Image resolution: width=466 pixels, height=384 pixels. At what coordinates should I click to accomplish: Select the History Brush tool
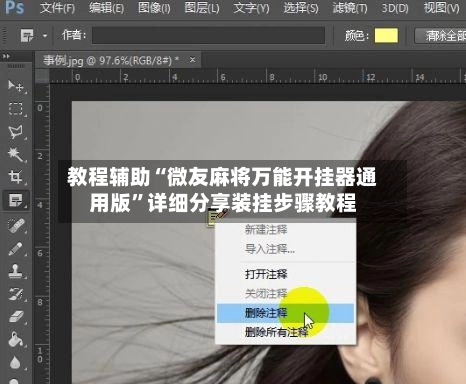tap(16, 294)
